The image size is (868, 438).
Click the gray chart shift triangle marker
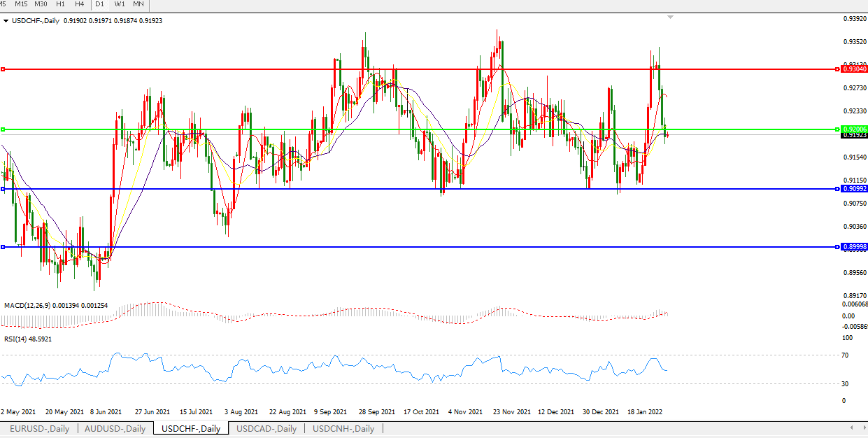[x=670, y=17]
